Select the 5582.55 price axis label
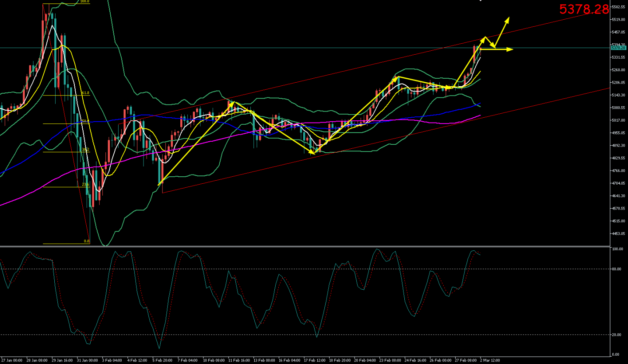 point(618,7)
